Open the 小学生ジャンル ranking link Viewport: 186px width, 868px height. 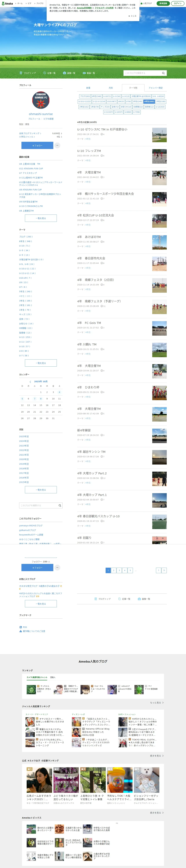tap(27, 137)
